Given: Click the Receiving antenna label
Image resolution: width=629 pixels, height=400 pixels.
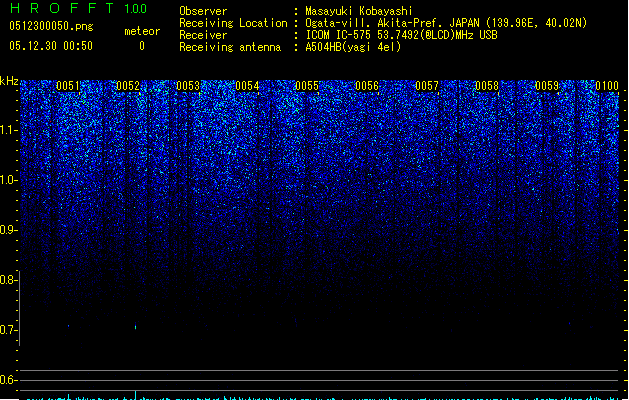Looking at the screenshot, I should pyautogui.click(x=230, y=47).
